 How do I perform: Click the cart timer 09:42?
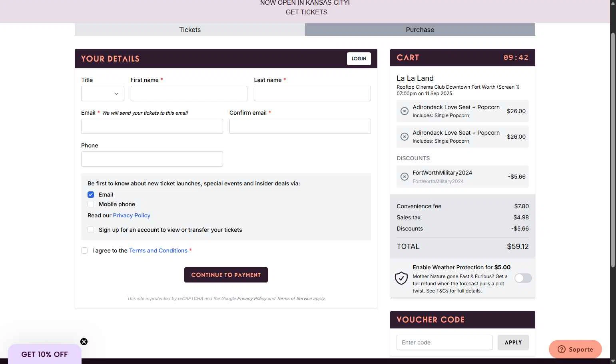tap(516, 58)
